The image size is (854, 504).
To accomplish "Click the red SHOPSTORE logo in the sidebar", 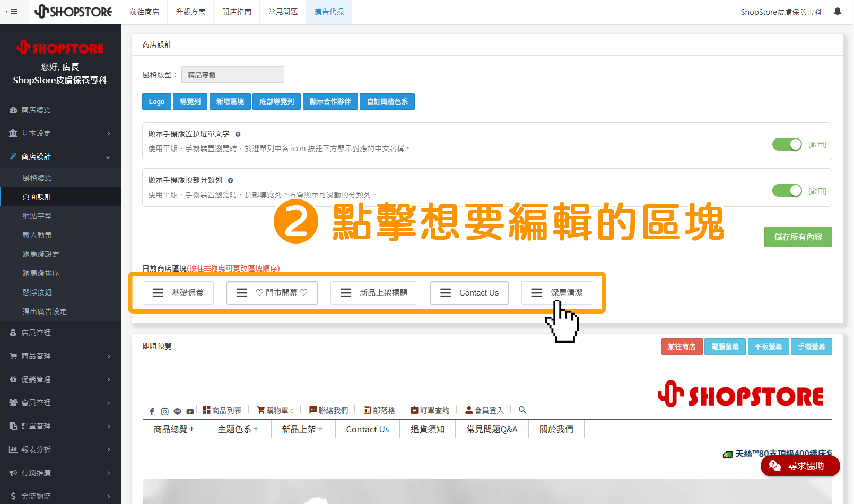I will (x=60, y=48).
